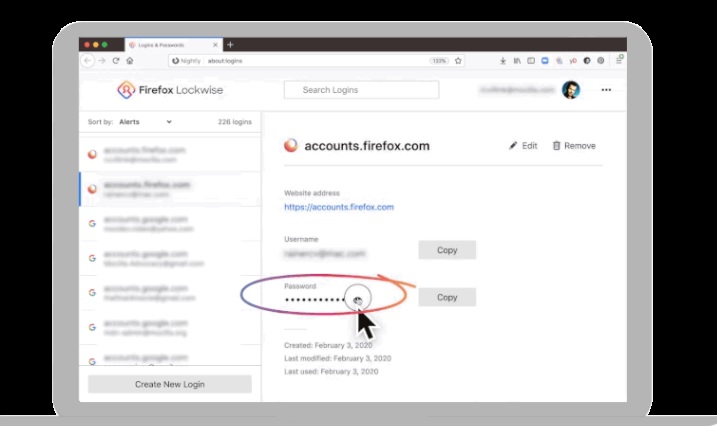Open the https://accounts.firefox.com link
The height and width of the screenshot is (426, 717).
coord(339,207)
